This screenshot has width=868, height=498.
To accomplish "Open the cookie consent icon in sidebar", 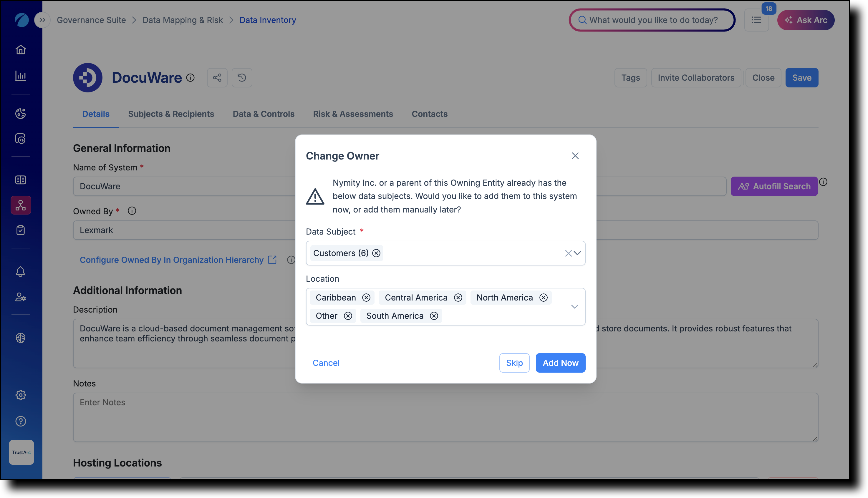I will (x=21, y=113).
